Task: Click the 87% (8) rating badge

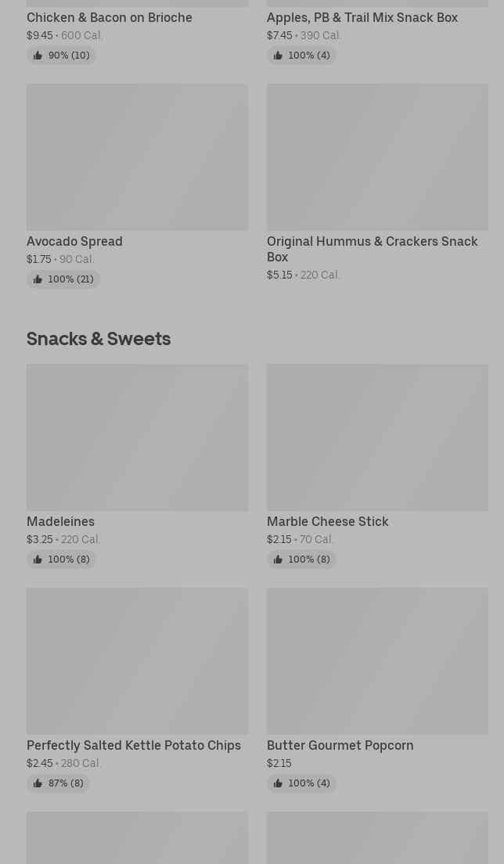Action: point(59,783)
